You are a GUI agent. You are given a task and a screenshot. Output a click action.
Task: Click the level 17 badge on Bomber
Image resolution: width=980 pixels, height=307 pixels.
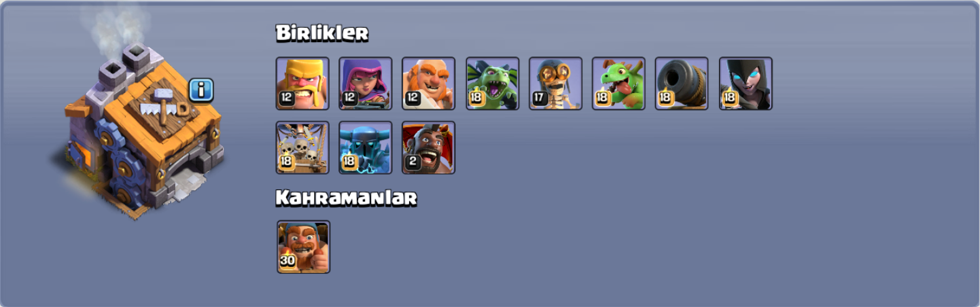pyautogui.click(x=540, y=98)
